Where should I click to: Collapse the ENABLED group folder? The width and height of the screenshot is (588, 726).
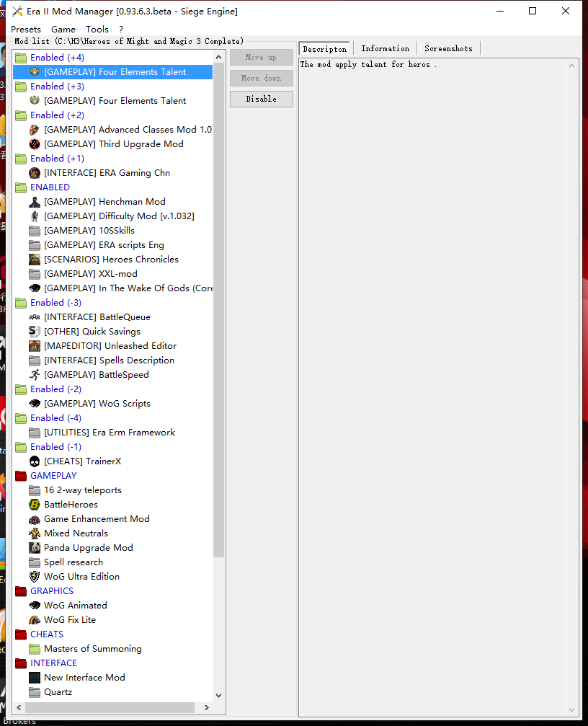click(21, 187)
